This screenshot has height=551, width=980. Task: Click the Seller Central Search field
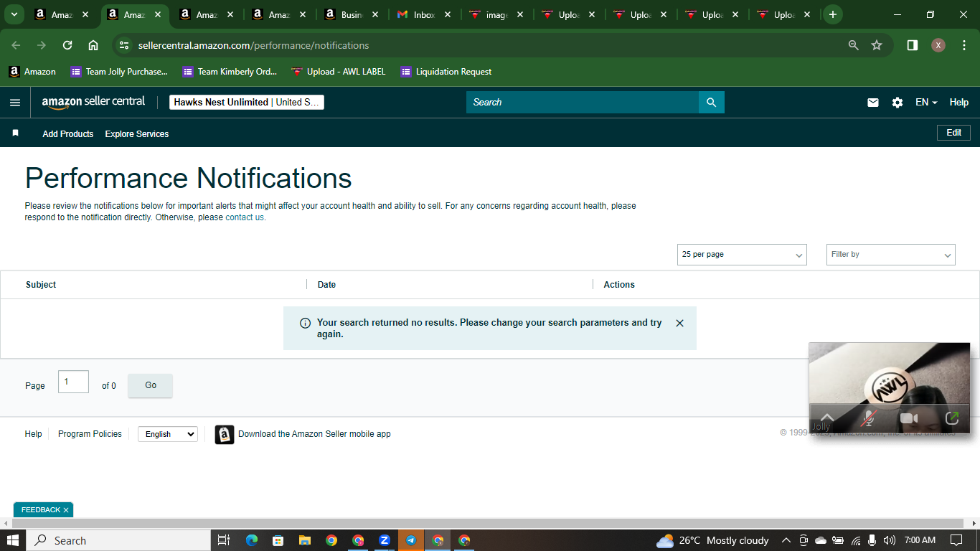pos(583,103)
